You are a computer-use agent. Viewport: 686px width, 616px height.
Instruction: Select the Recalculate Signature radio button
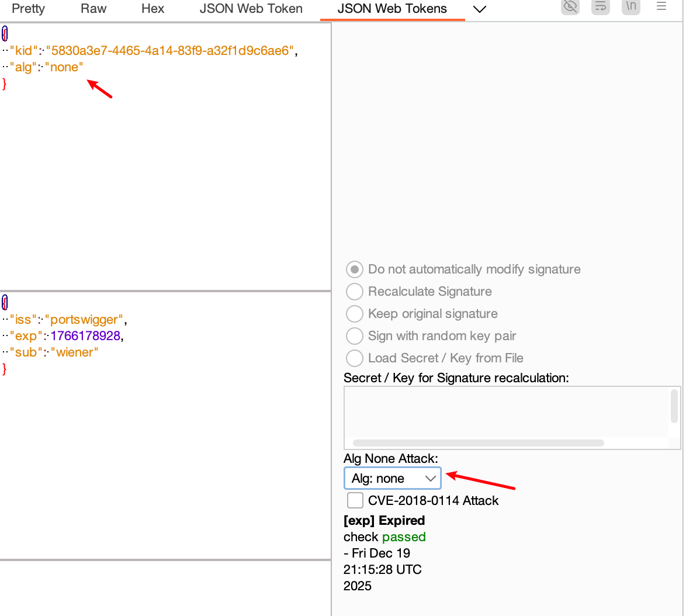pyautogui.click(x=355, y=292)
